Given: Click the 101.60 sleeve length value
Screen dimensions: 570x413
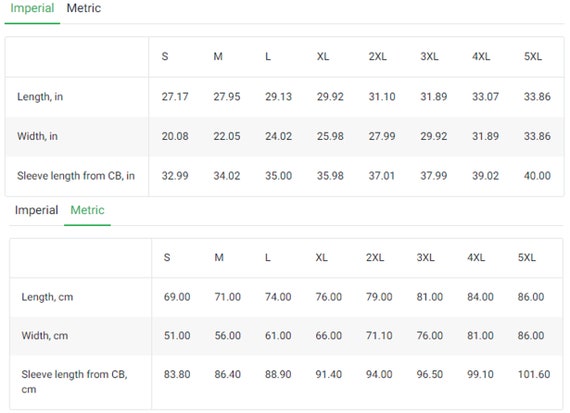Looking at the screenshot, I should pyautogui.click(x=534, y=374).
